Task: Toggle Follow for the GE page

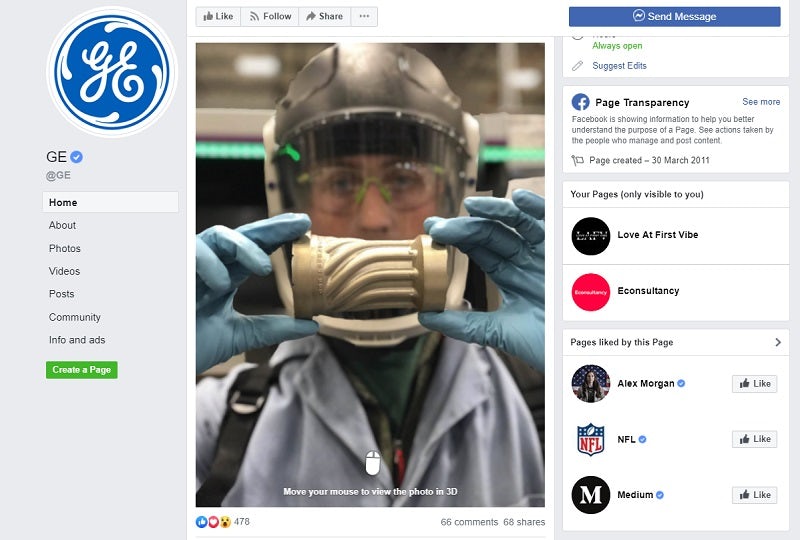Action: 270,16
